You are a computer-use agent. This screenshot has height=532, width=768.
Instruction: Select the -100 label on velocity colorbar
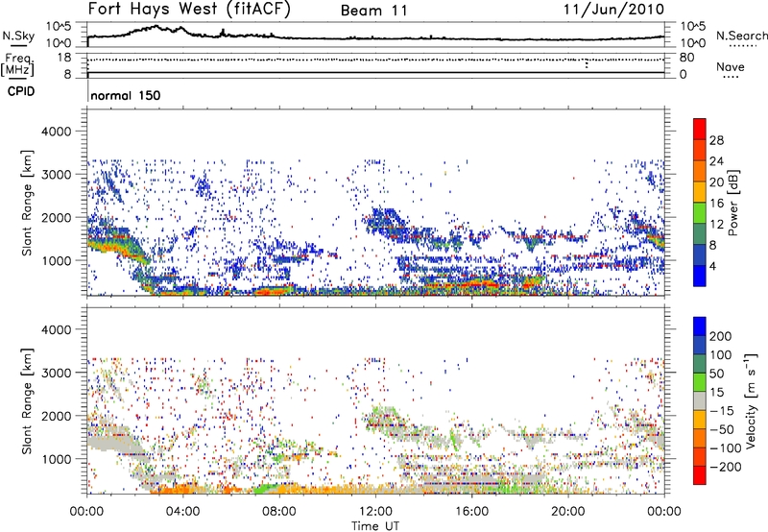pyautogui.click(x=726, y=448)
